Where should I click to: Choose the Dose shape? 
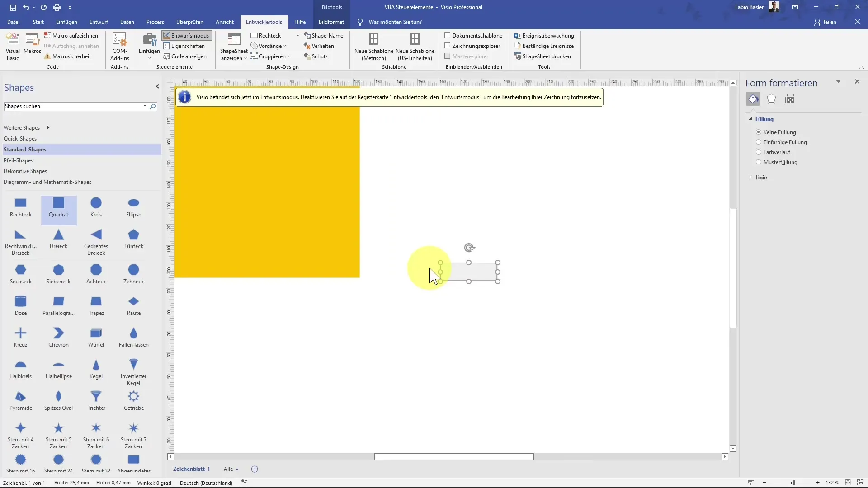pos(21,306)
